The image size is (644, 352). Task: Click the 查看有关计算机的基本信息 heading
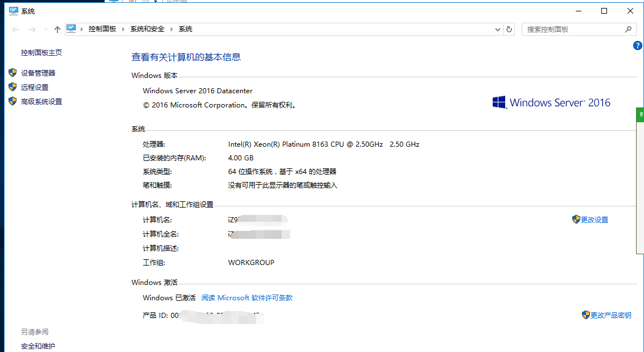(x=186, y=57)
